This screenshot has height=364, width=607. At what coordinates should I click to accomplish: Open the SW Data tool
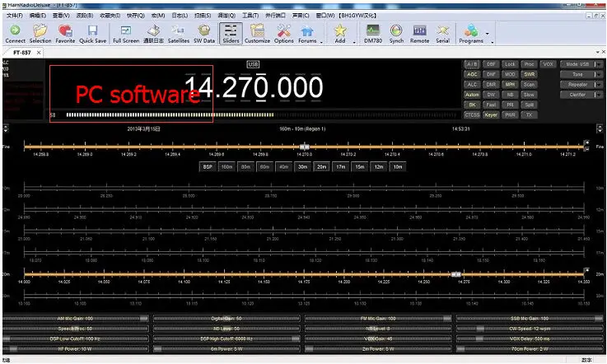tap(204, 34)
